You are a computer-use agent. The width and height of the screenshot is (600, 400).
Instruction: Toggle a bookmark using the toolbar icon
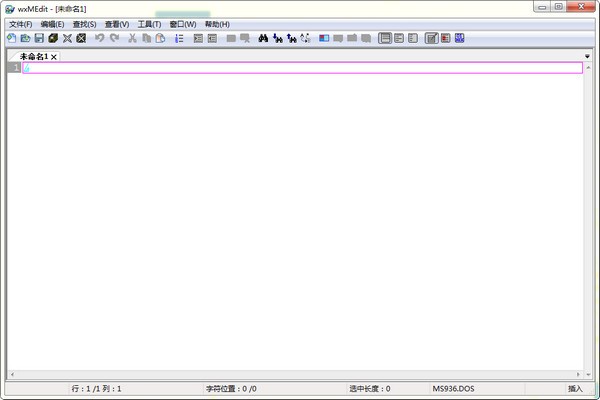pyautogui.click(x=323, y=38)
